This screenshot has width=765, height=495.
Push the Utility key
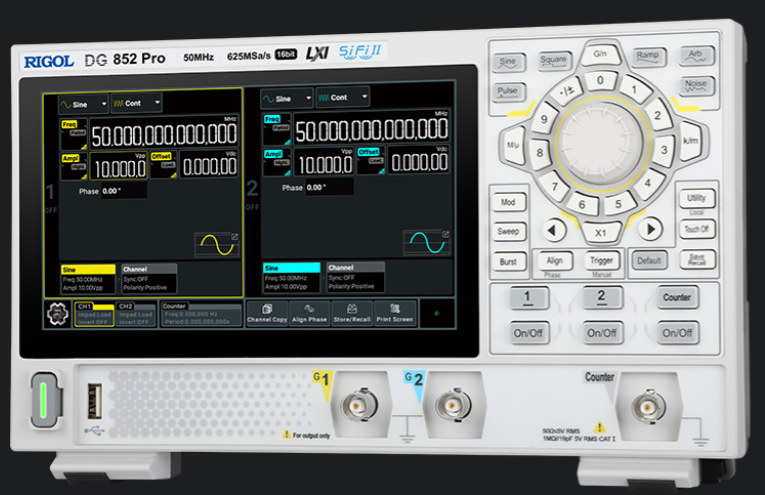coord(697,198)
